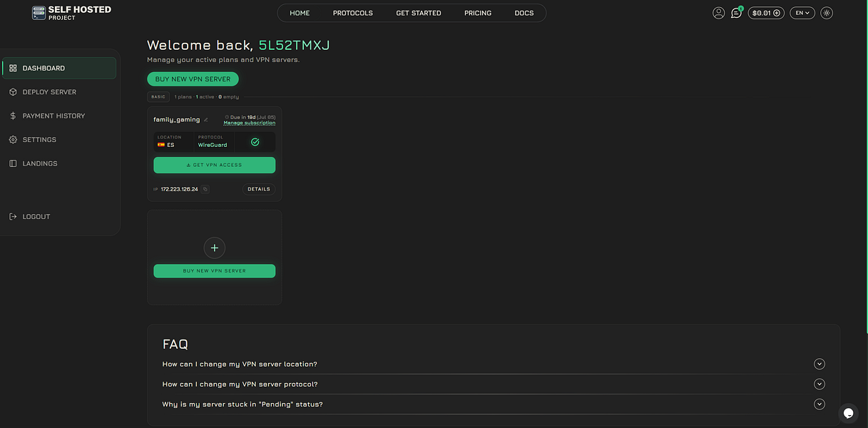Edit the family_gaming server name pencil icon
The height and width of the screenshot is (428, 868).
tap(206, 120)
